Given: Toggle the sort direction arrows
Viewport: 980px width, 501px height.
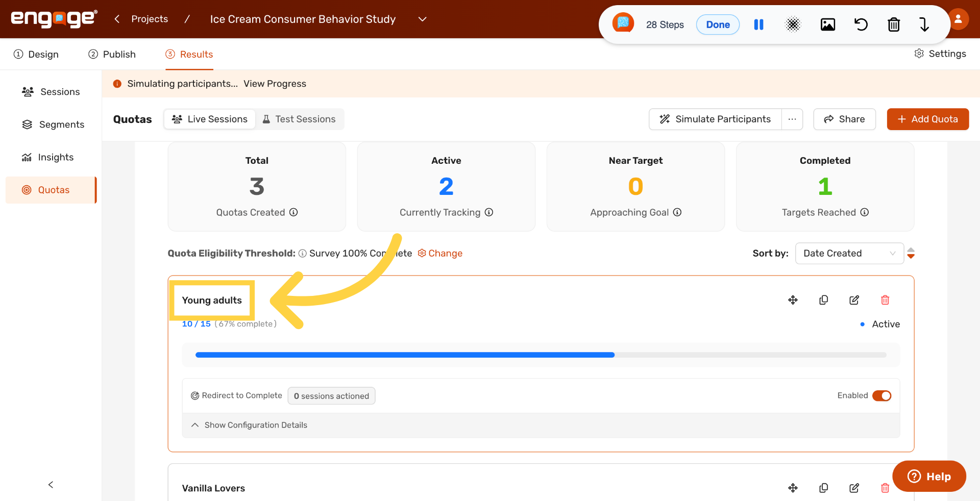Looking at the screenshot, I should tap(911, 254).
